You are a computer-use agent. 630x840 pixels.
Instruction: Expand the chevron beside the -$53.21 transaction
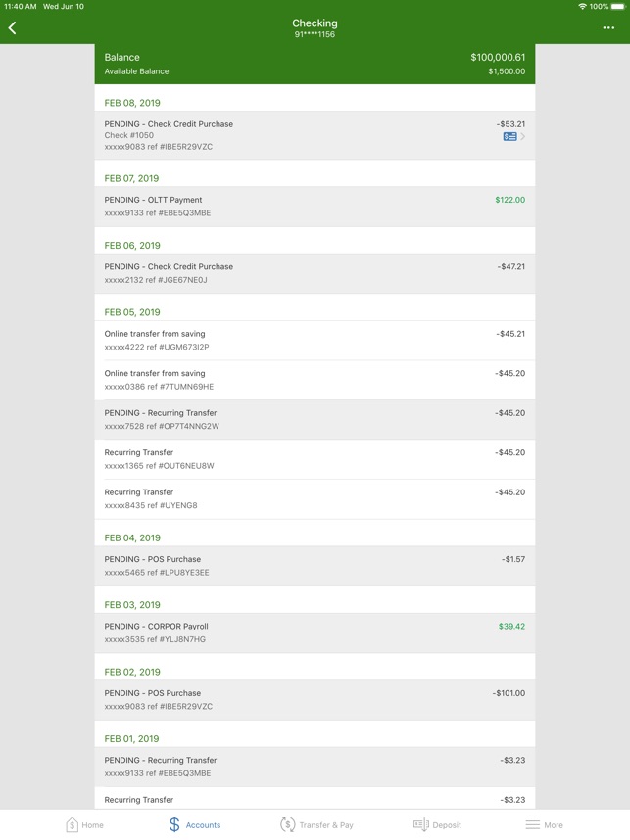(523, 137)
